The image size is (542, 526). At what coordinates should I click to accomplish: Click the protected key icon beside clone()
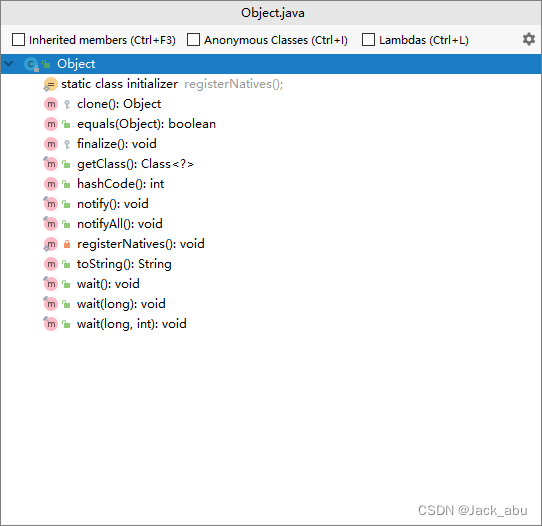click(x=67, y=104)
